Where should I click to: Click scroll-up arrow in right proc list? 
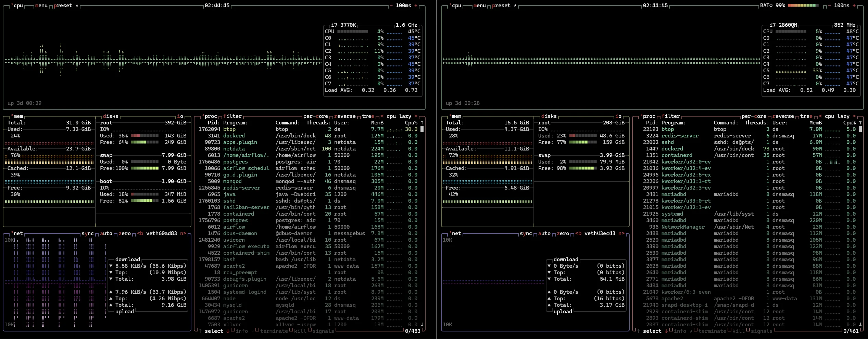[x=860, y=123]
